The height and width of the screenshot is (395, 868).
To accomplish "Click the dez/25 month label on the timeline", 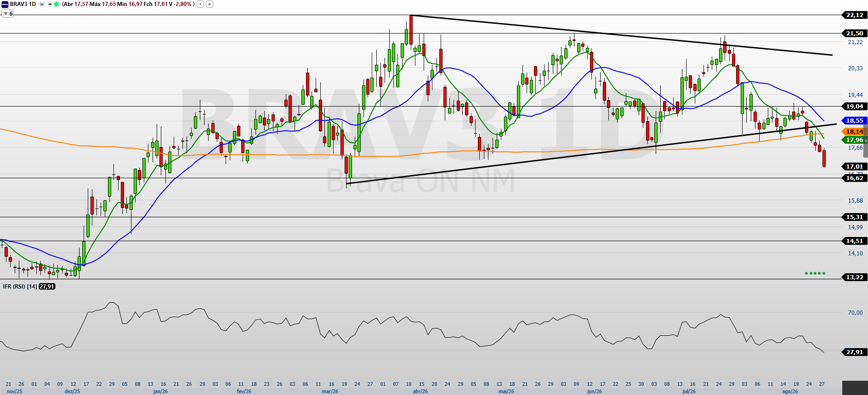I will point(72,391).
